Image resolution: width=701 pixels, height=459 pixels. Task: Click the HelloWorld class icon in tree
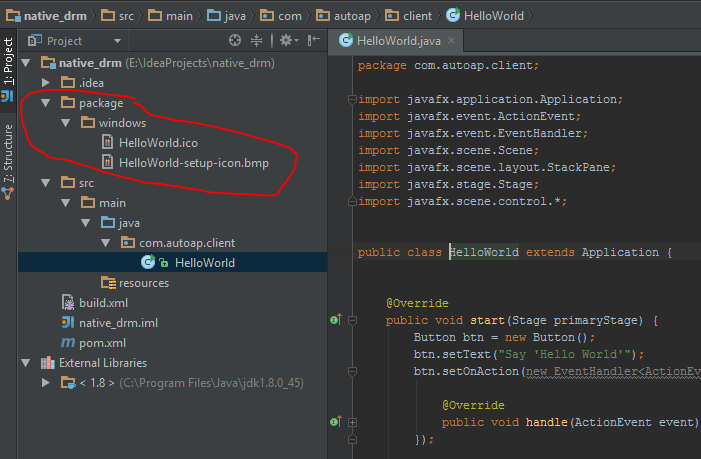[148, 262]
